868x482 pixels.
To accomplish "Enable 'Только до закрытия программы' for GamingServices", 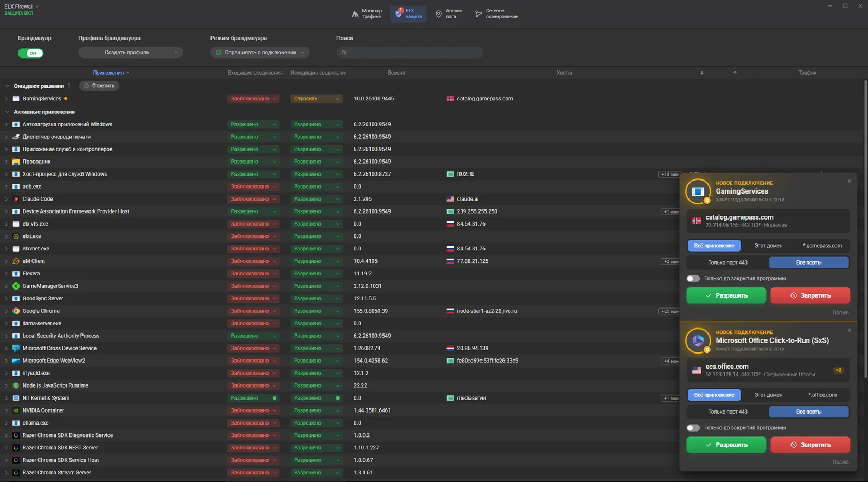I will [x=693, y=279].
